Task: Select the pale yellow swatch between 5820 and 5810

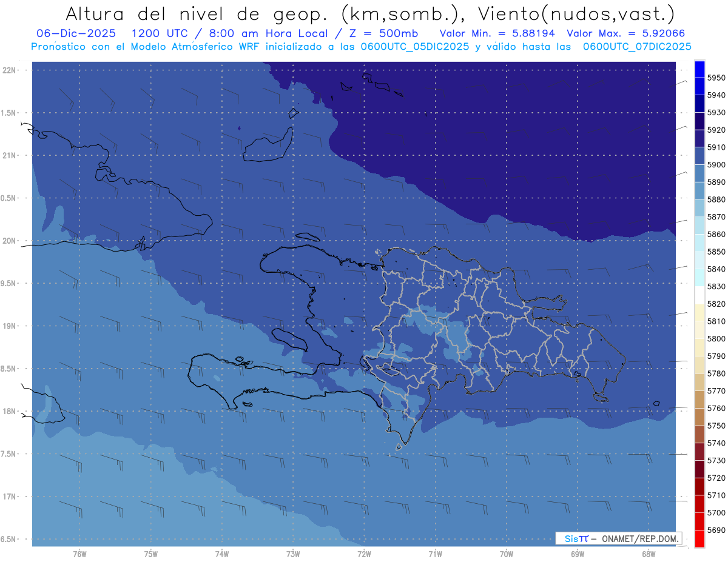Action: [x=699, y=312]
